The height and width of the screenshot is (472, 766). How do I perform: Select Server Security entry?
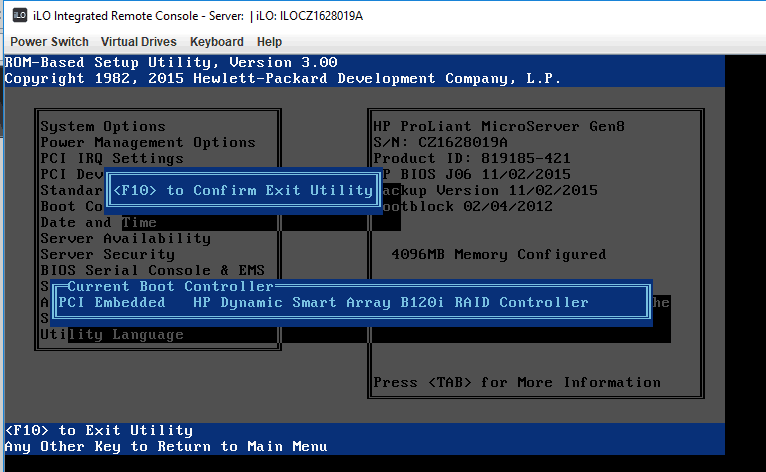[x=107, y=255]
